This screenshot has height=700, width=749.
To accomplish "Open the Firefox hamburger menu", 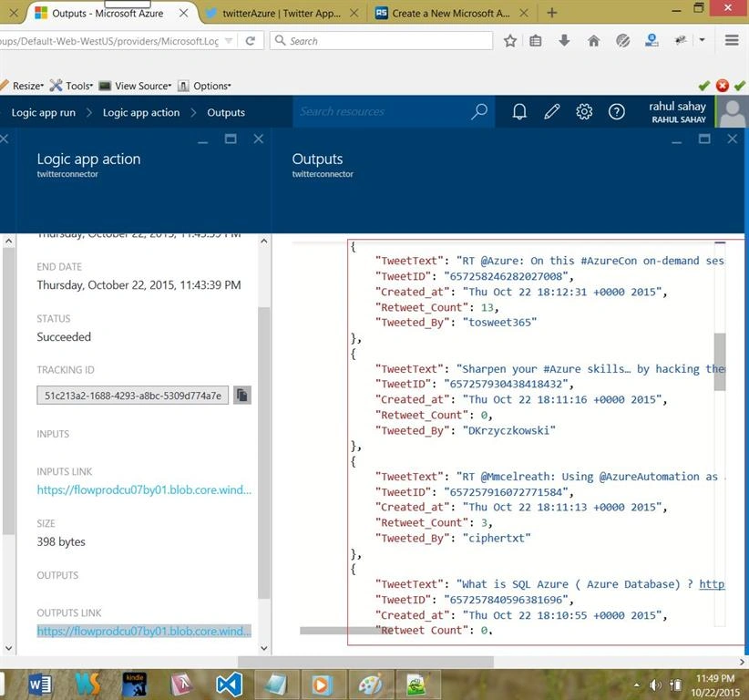I will pos(732,41).
